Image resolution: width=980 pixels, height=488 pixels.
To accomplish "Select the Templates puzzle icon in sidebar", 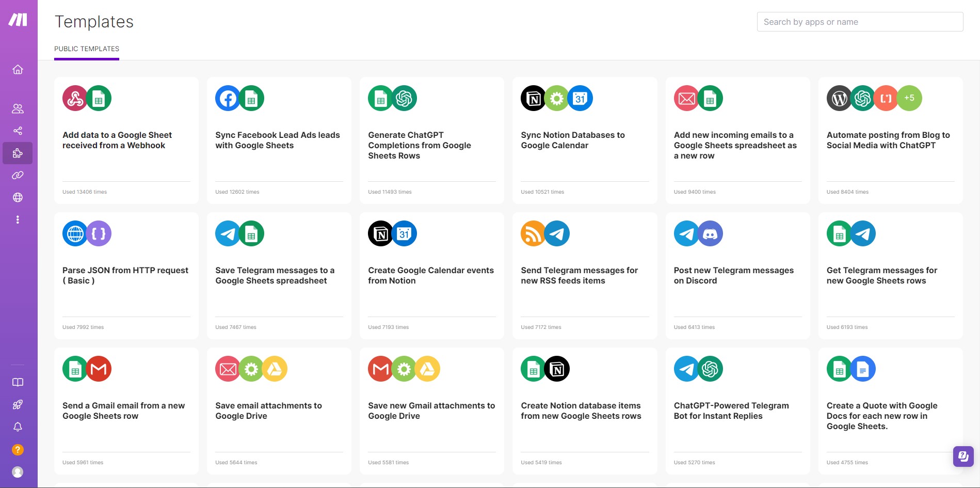I will [18, 153].
